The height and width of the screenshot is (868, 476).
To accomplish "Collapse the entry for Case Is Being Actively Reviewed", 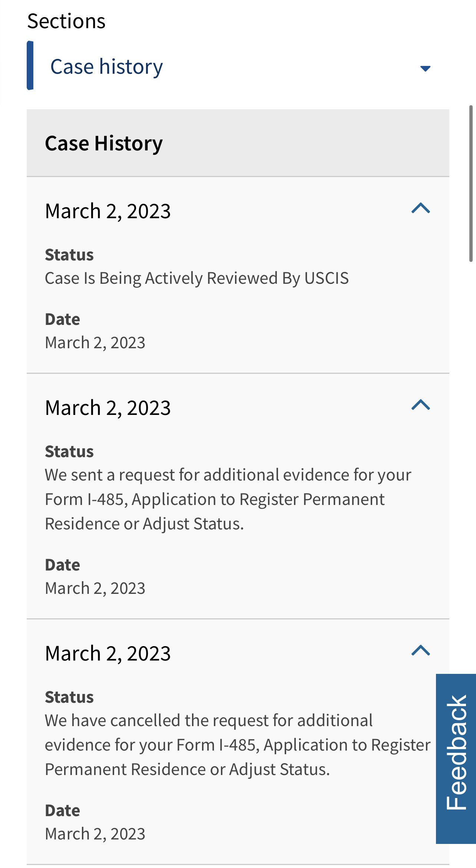I will (420, 209).
